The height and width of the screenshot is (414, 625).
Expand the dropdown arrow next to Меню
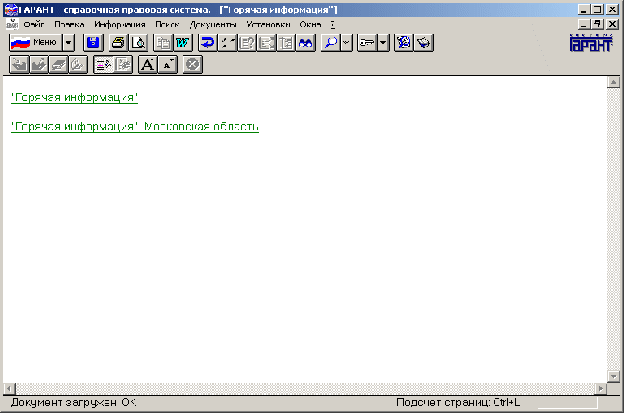click(69, 42)
